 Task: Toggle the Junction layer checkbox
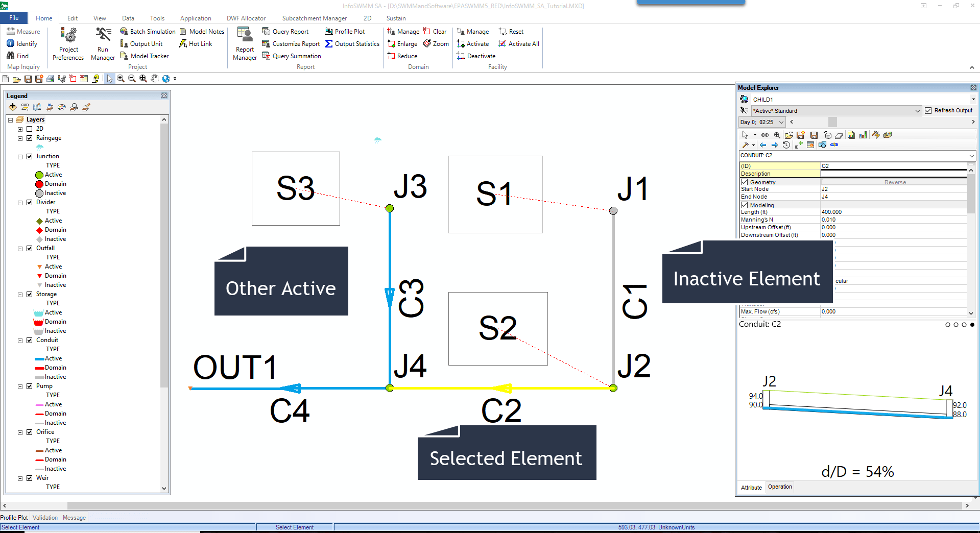click(30, 156)
